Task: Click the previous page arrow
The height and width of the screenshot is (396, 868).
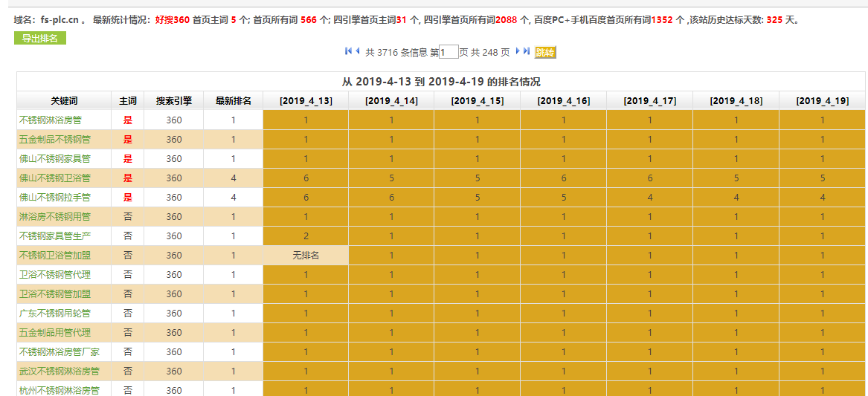Action: click(x=358, y=51)
